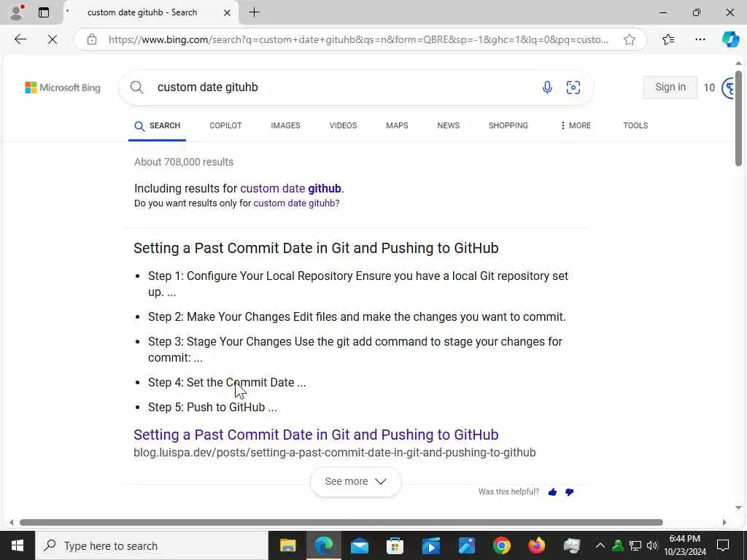
Task: Open the Mail app from taskbar
Action: coord(359,545)
